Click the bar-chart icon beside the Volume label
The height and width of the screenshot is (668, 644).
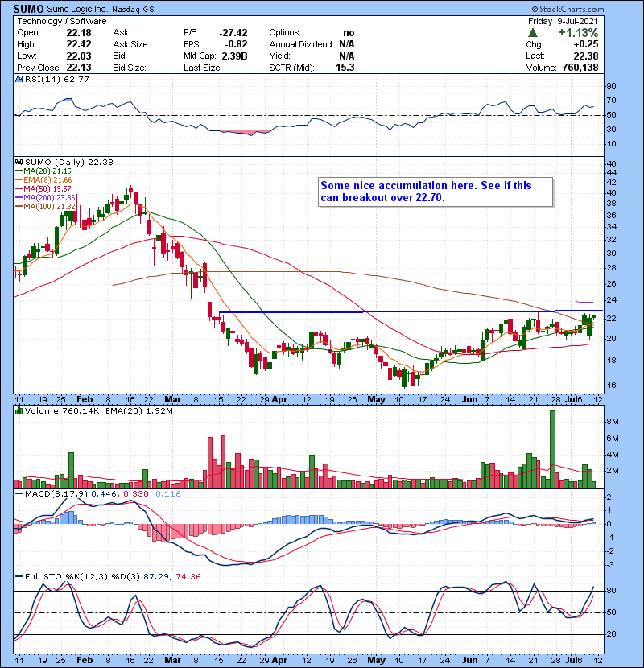click(19, 410)
